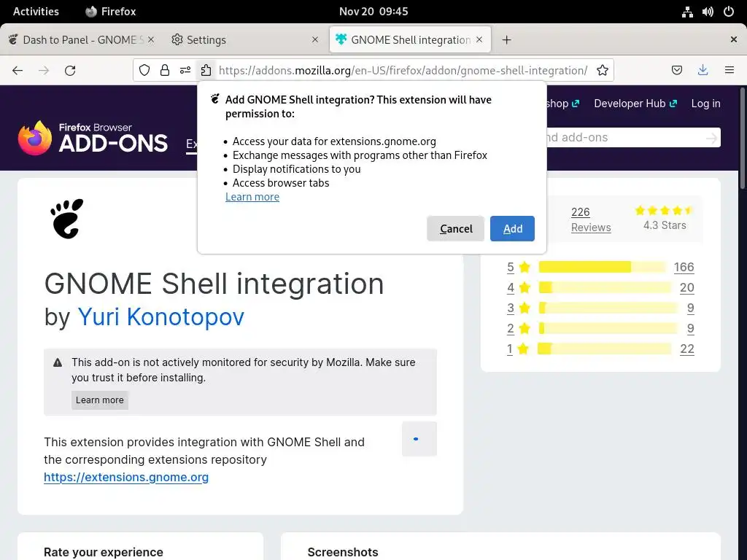Filter reviews by 4 star bar
Screen dimensions: 747x560
[x=605, y=287]
